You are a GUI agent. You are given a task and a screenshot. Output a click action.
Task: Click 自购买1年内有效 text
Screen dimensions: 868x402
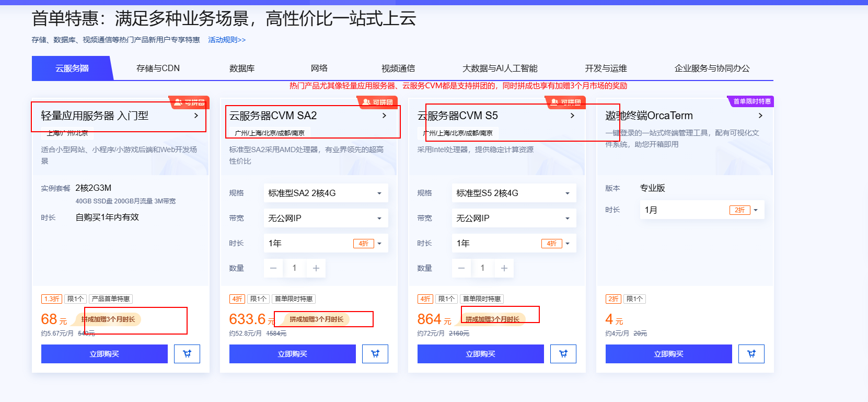point(107,217)
